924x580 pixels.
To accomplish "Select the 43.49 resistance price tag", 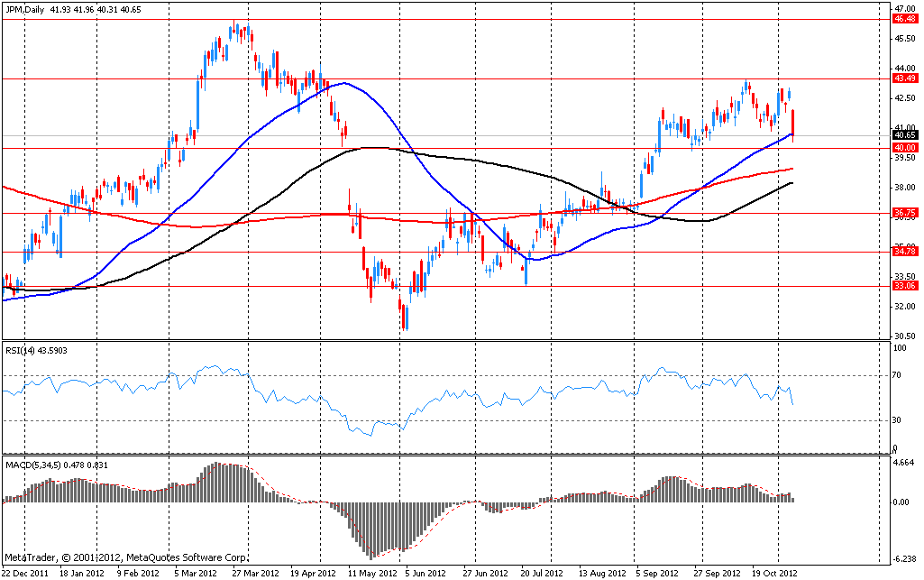I will coord(904,78).
